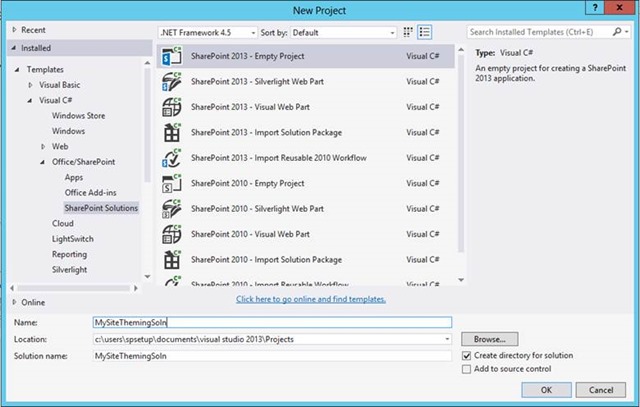Click the tree scroll left arrow

coord(12,288)
